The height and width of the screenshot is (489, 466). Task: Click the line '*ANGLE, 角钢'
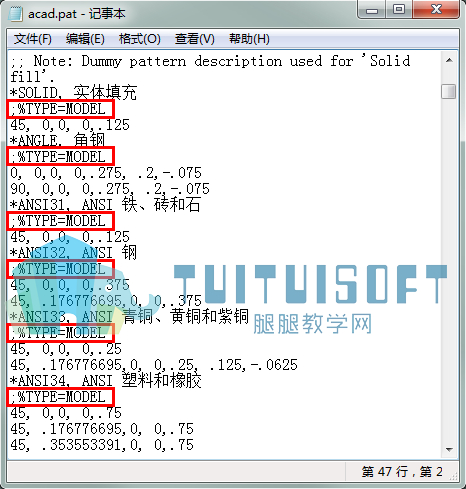pos(57,140)
